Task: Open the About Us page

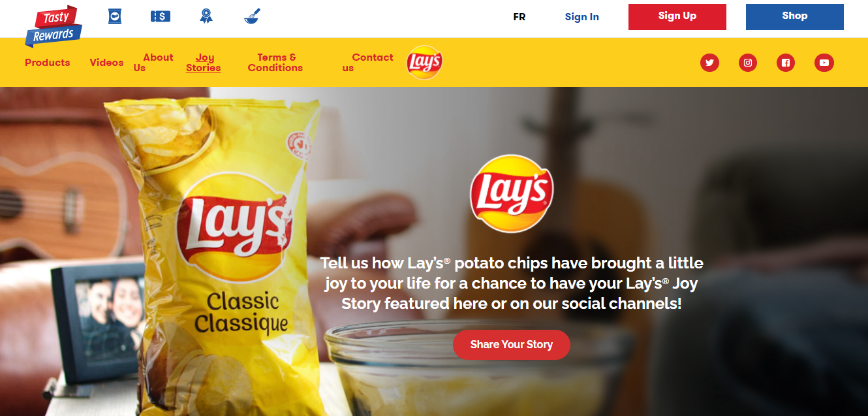Action: (153, 63)
